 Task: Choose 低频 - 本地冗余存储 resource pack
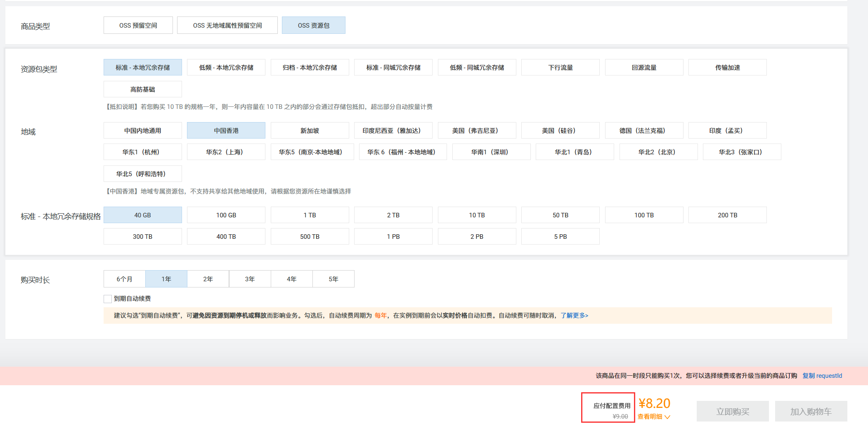click(226, 67)
